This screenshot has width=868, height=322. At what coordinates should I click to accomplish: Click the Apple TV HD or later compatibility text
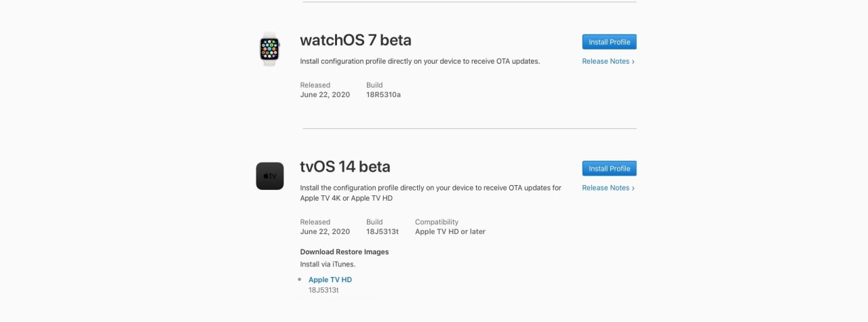(450, 232)
